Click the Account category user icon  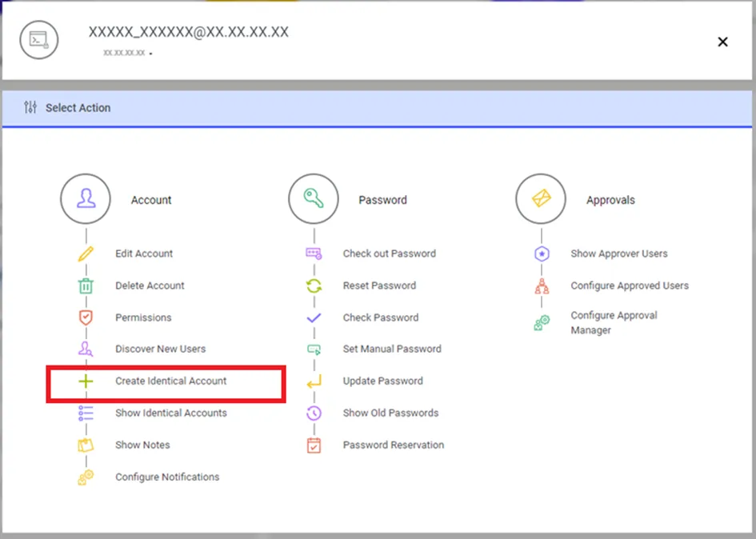[86, 198]
